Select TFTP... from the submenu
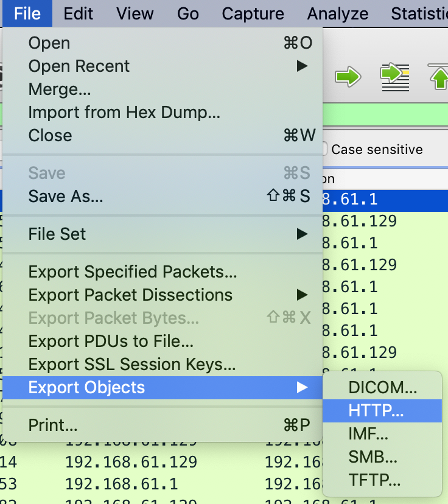 tap(375, 480)
